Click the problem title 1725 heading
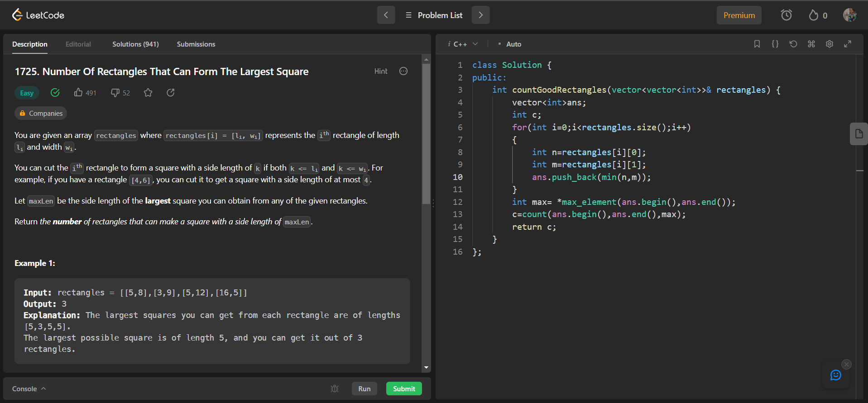This screenshot has width=868, height=403. click(162, 71)
